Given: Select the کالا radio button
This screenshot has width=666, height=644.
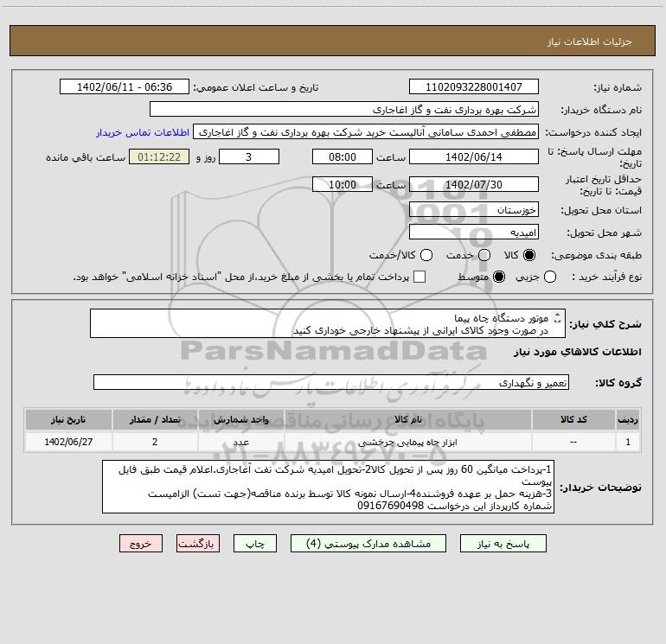Looking at the screenshot, I should click(529, 255).
